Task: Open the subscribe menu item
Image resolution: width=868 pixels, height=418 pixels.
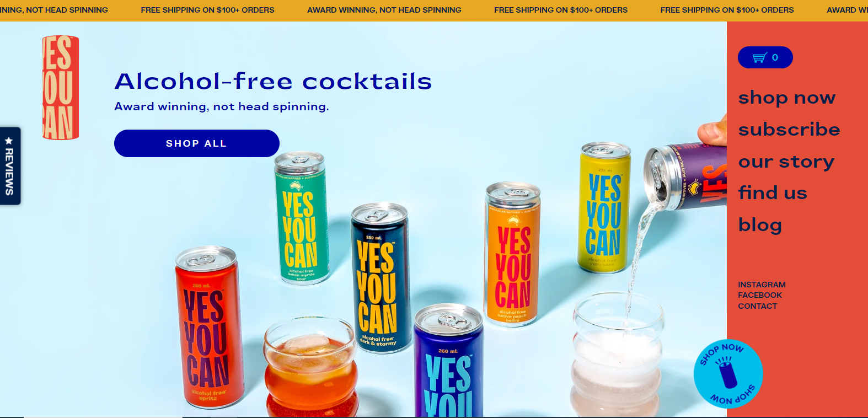Action: click(789, 129)
